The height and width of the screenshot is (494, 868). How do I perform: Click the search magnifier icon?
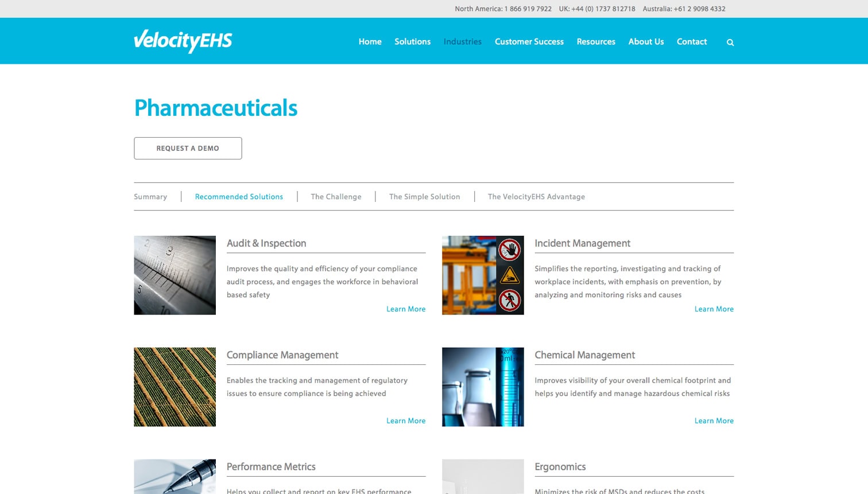pyautogui.click(x=730, y=42)
